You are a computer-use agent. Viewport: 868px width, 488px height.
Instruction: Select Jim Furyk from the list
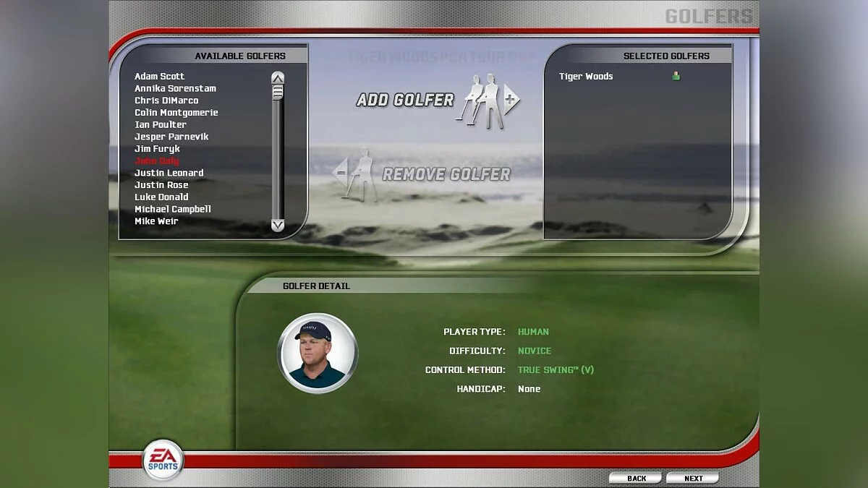(x=157, y=149)
